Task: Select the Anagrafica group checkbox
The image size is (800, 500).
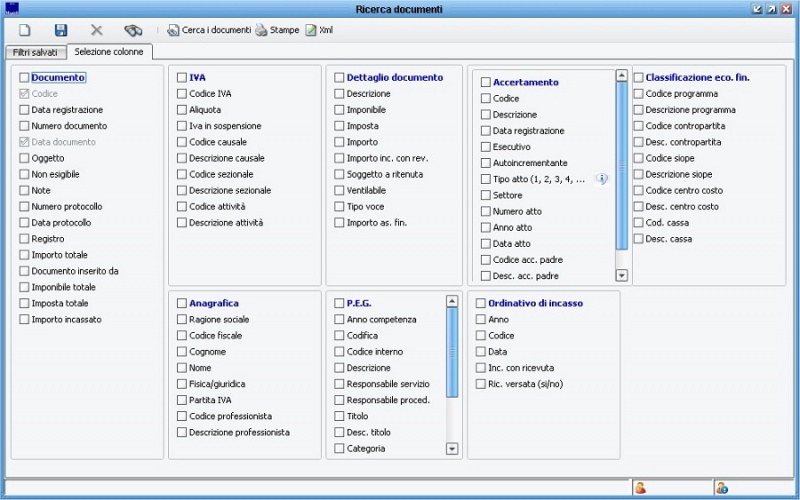Action: [x=182, y=303]
